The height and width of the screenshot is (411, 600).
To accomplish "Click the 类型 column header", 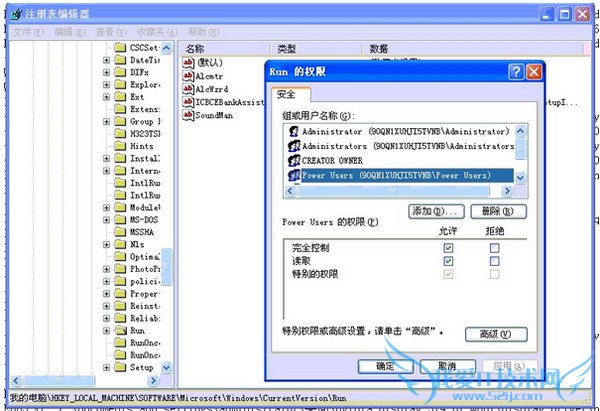I will pos(317,49).
